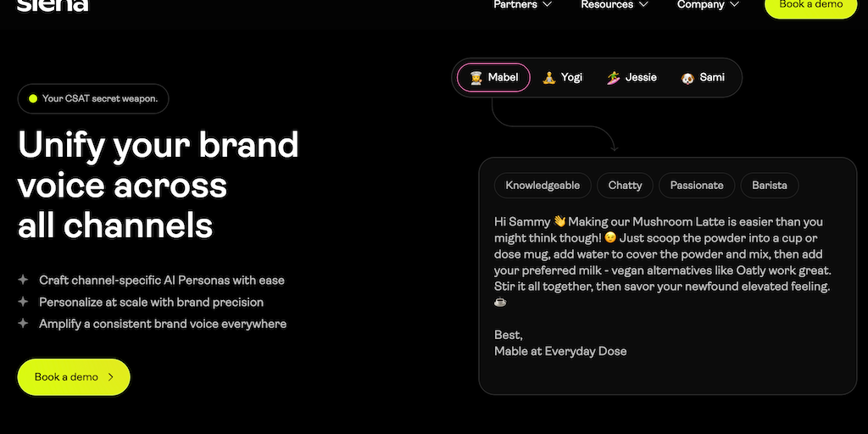Viewport: 868px width, 434px height.
Task: Open the Resources dropdown chevron
Action: click(643, 5)
